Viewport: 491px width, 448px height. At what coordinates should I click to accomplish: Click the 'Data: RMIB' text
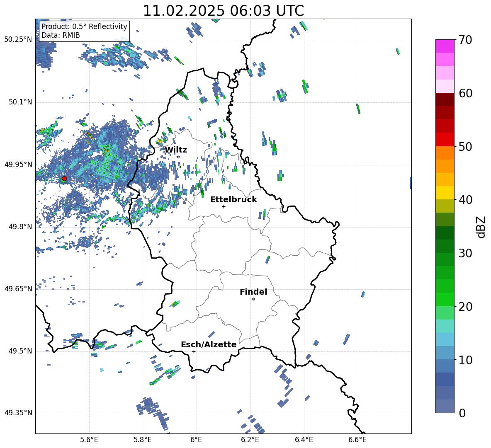click(61, 35)
